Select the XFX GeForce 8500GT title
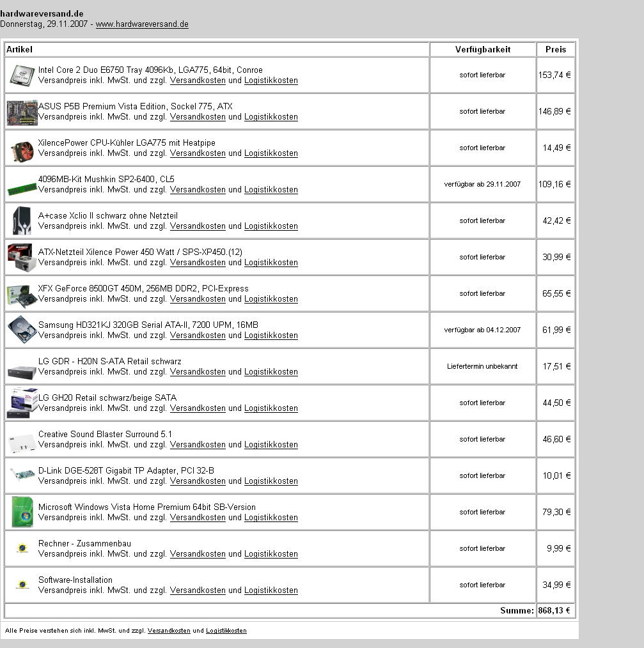Viewport: 644px width, 648px height. tap(143, 288)
